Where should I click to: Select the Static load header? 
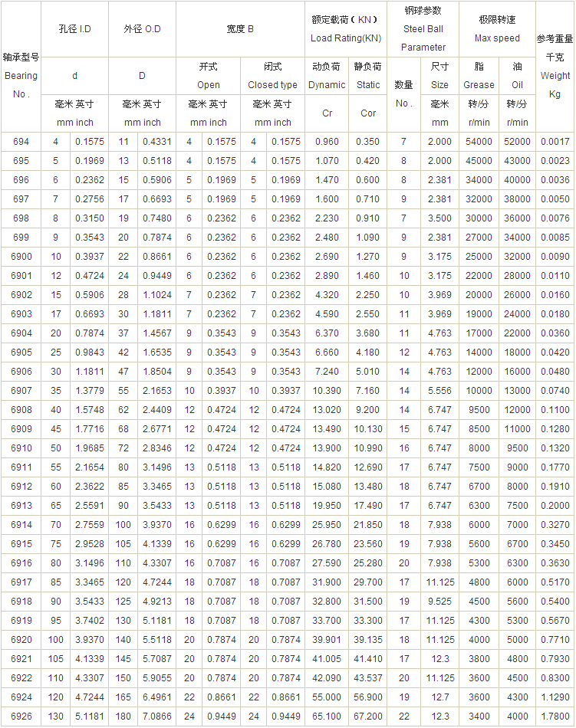pyautogui.click(x=368, y=76)
